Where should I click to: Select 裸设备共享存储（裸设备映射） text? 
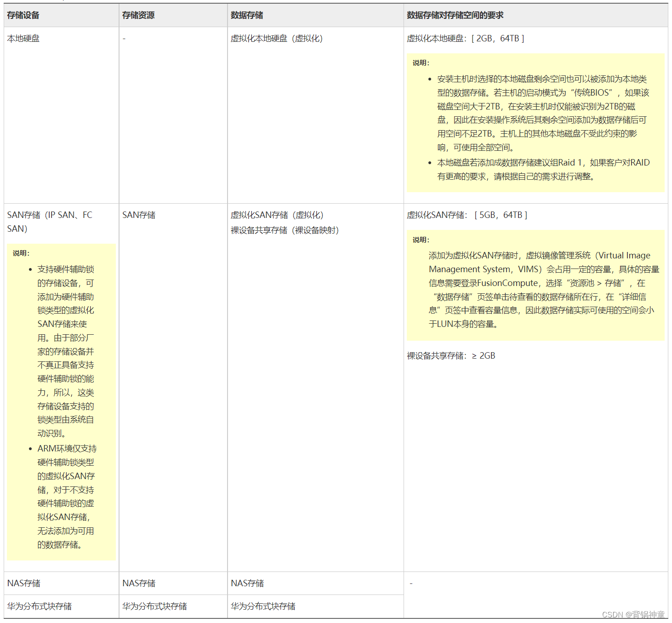(285, 230)
